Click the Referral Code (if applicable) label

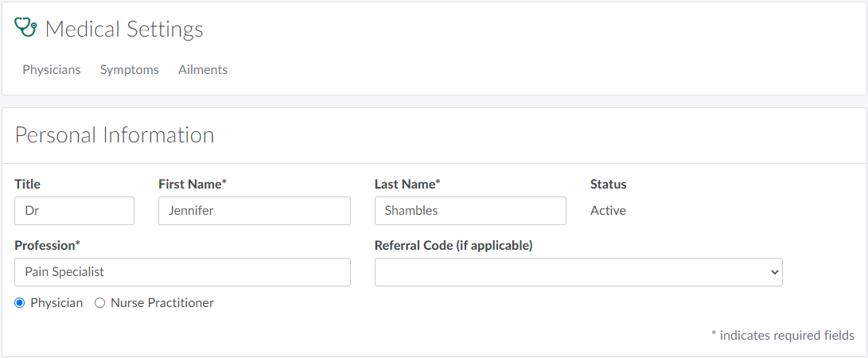tap(453, 245)
